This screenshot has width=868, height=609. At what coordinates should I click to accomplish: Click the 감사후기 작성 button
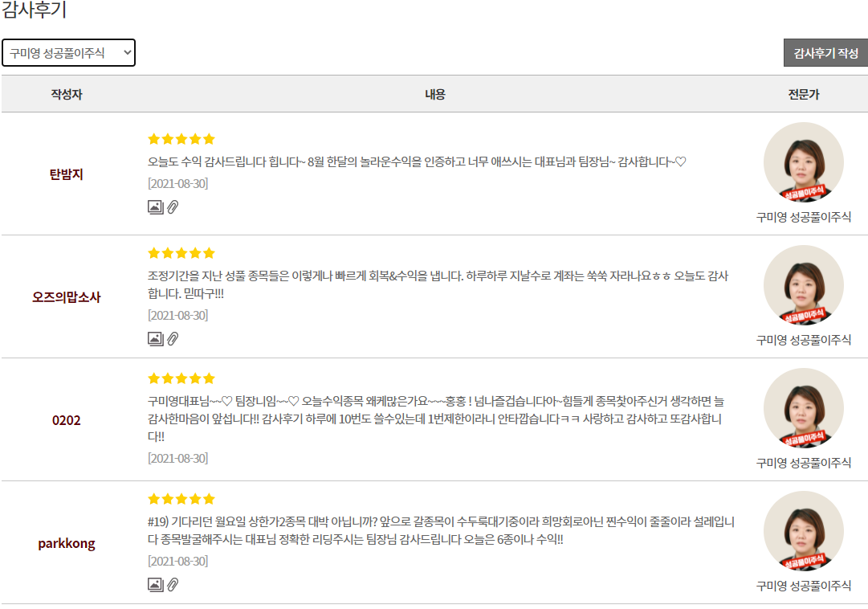tap(825, 53)
